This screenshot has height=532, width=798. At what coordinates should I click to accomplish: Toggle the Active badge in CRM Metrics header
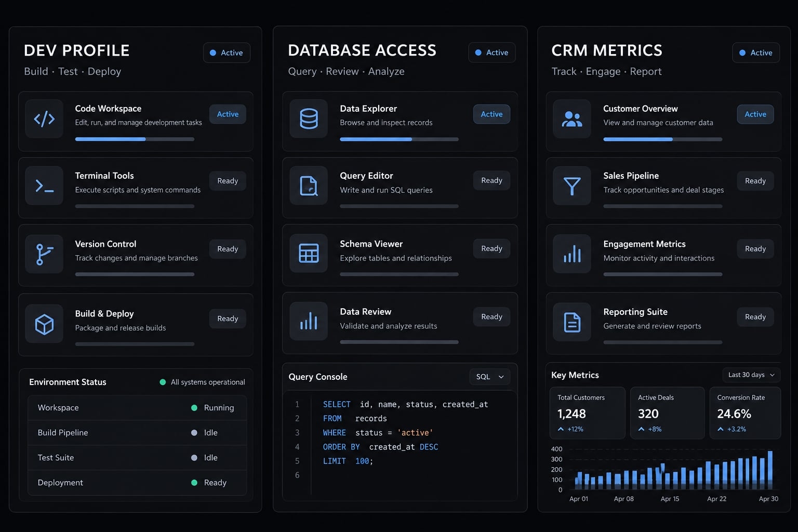[x=756, y=52]
